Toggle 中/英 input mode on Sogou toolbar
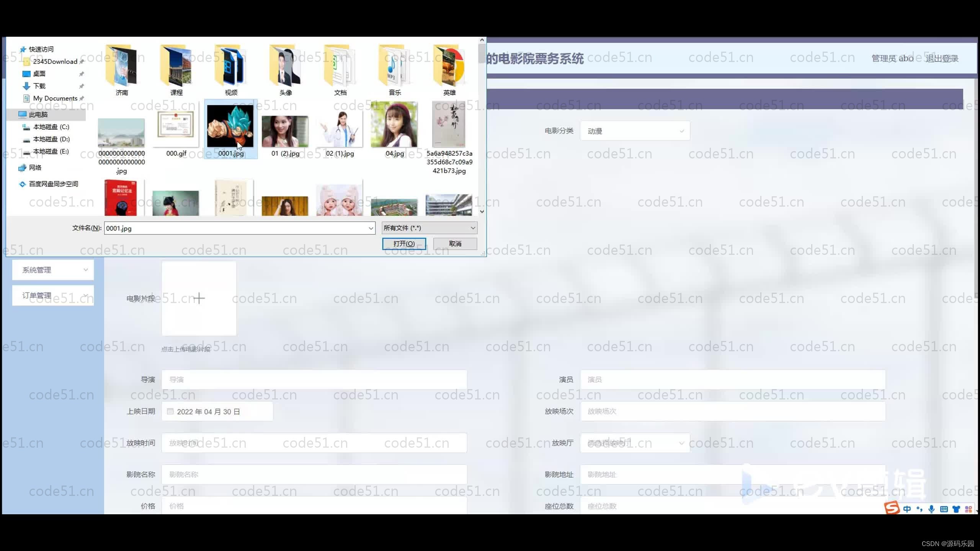 (x=907, y=509)
